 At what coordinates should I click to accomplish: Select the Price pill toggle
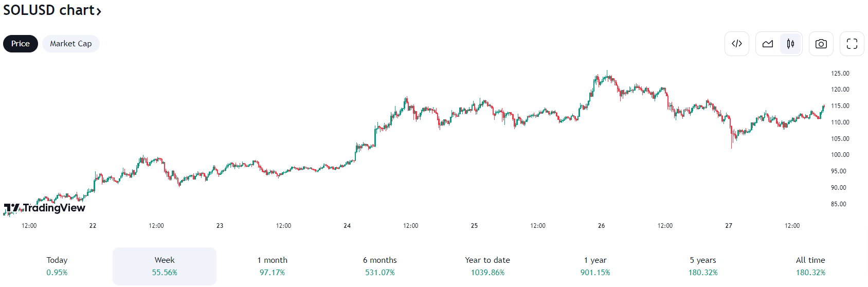point(21,44)
